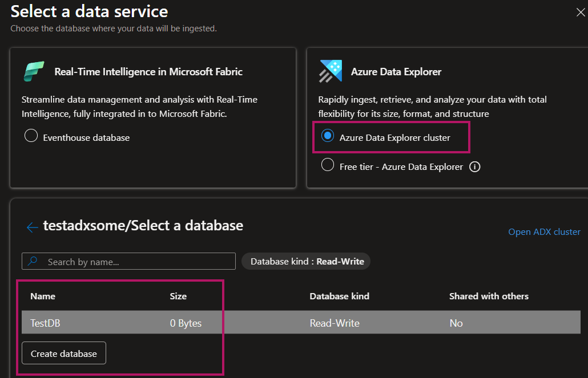Click the Create database button
This screenshot has height=378, width=588.
pos(63,353)
